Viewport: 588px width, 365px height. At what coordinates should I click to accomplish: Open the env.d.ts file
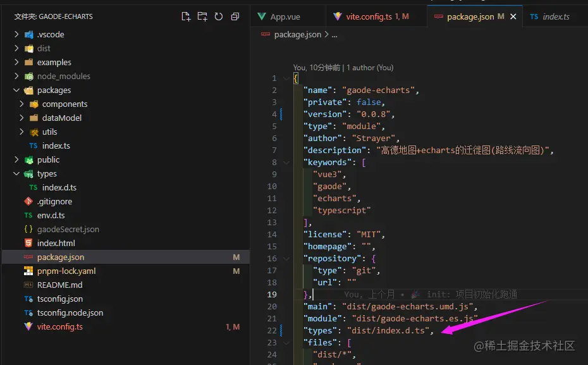51,215
